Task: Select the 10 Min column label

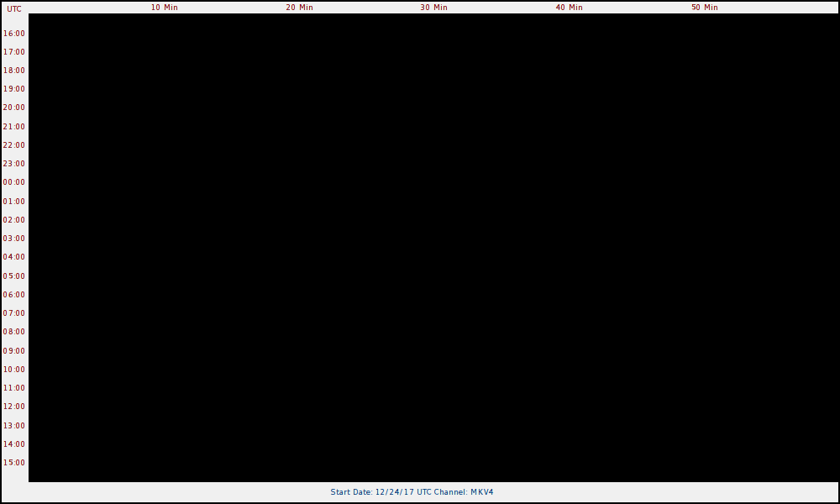Action: (164, 8)
